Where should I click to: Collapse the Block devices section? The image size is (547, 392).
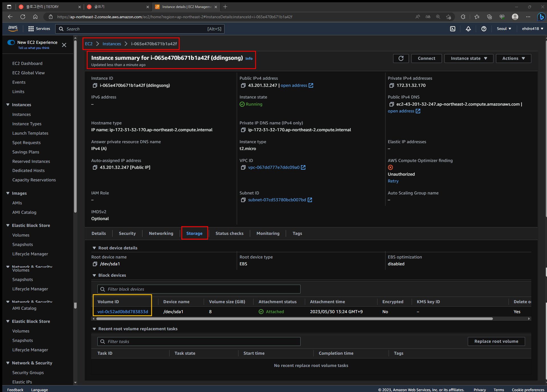pyautogui.click(x=94, y=275)
